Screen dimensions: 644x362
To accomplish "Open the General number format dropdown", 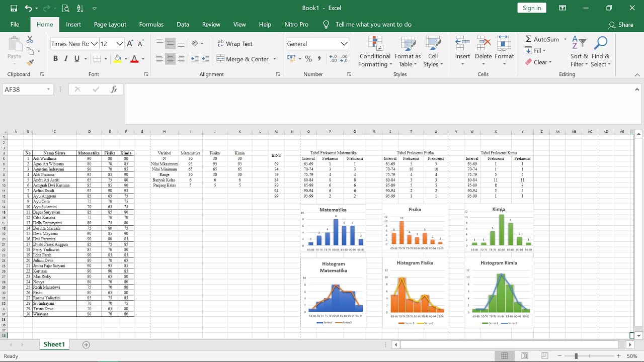I will [344, 44].
